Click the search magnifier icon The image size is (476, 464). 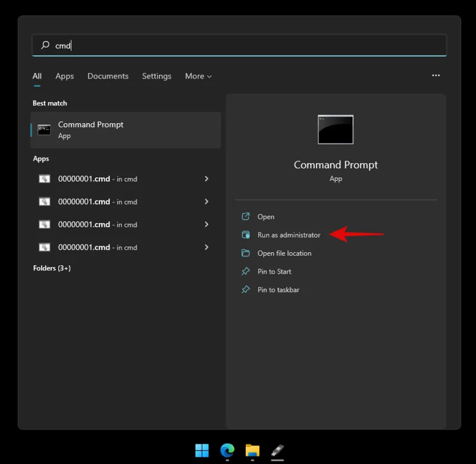(46, 45)
